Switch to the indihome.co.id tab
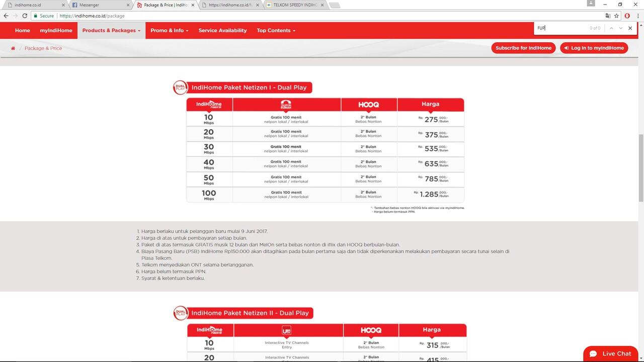 (x=35, y=5)
